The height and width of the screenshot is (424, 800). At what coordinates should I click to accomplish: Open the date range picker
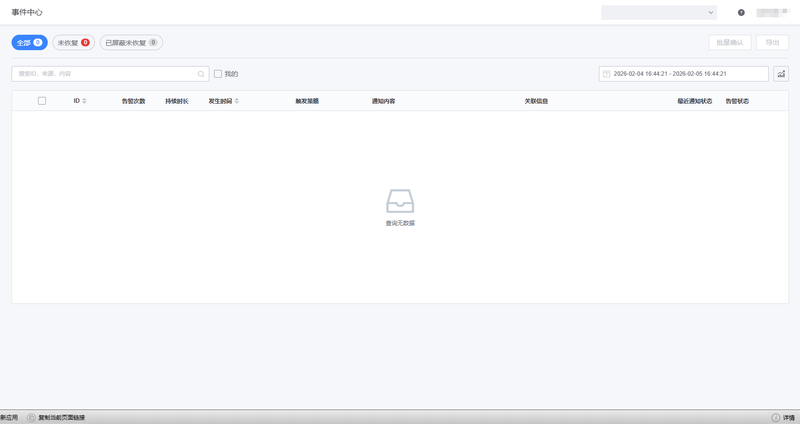(x=684, y=74)
